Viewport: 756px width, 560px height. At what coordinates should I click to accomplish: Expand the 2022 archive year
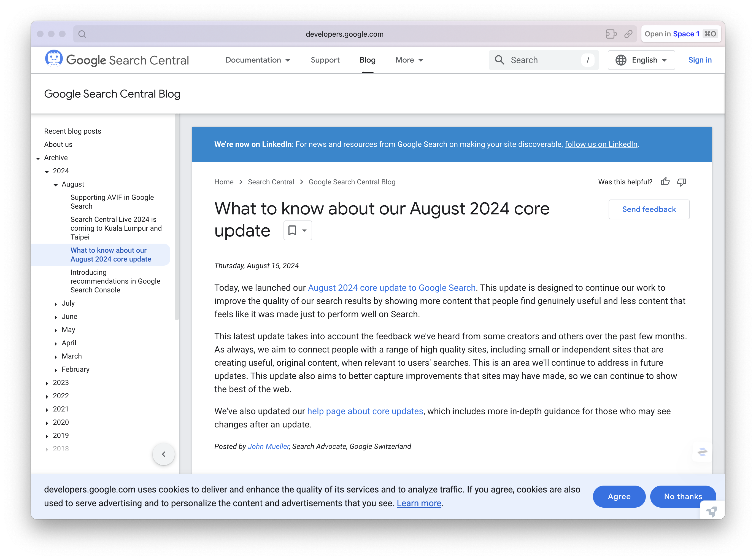(47, 396)
